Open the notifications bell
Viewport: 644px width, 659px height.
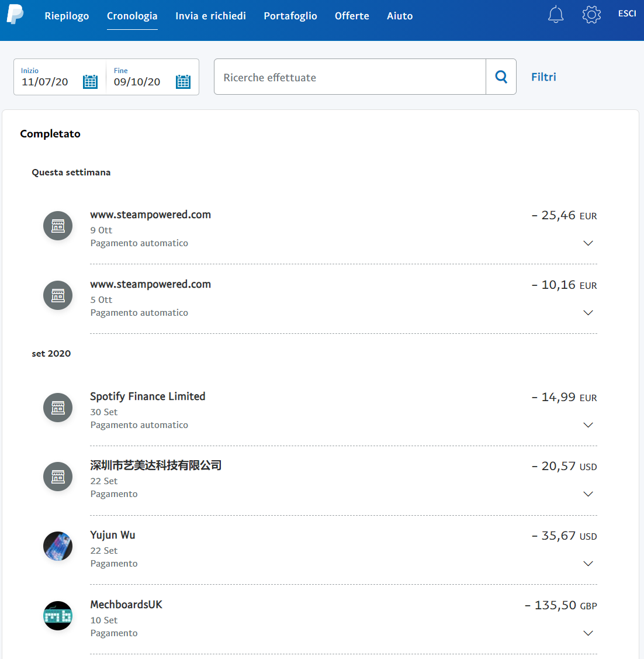click(555, 15)
